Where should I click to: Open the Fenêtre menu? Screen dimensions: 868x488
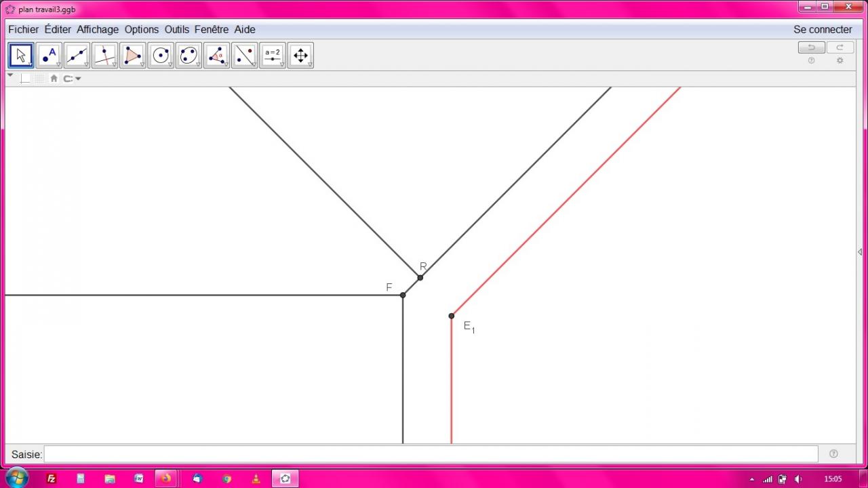[x=212, y=30]
